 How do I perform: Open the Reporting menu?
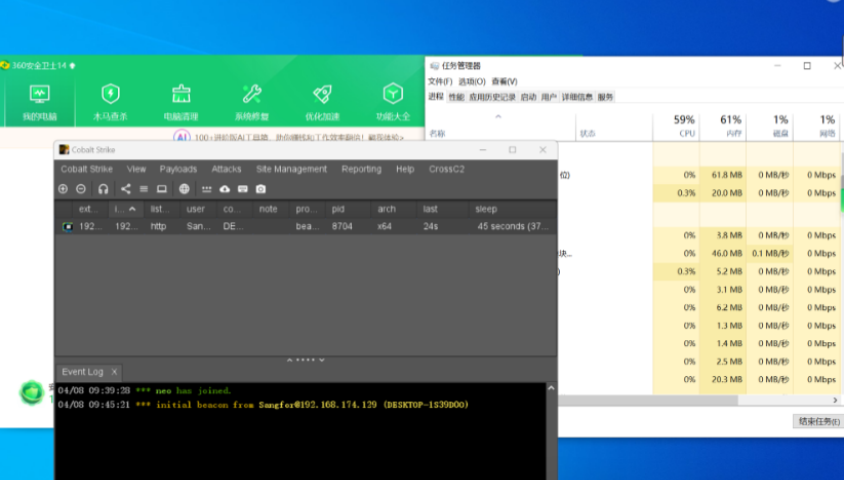click(361, 169)
